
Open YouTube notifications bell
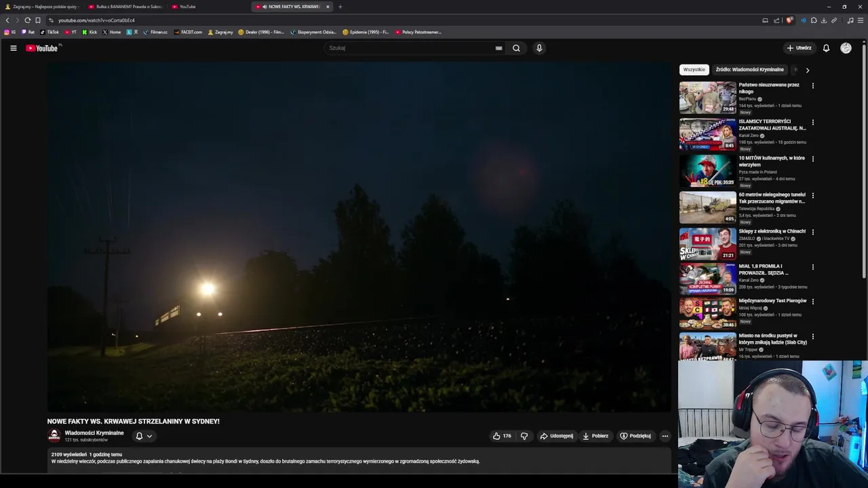click(826, 48)
